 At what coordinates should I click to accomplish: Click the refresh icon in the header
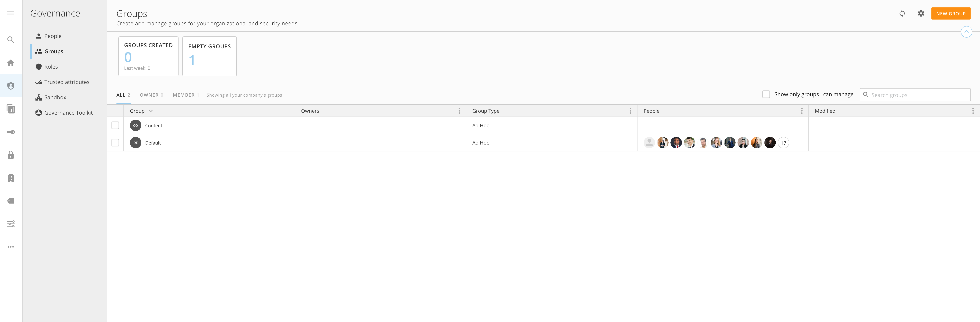tap(902, 14)
